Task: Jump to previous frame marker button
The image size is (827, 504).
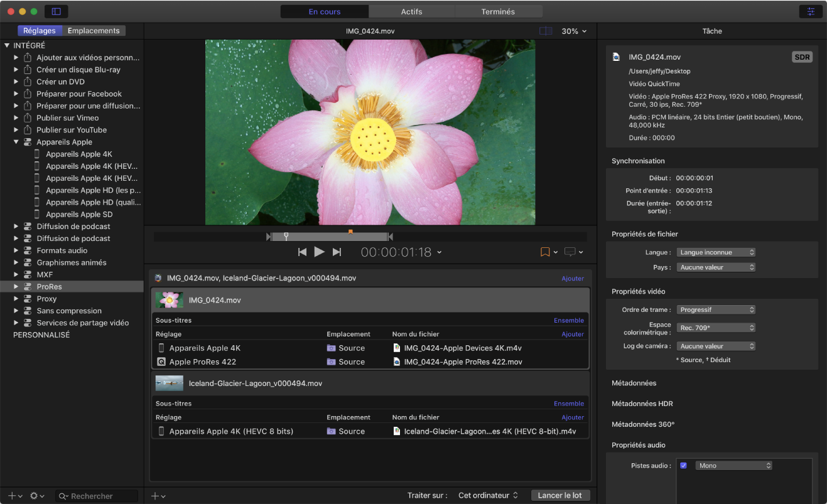Action: tap(302, 252)
